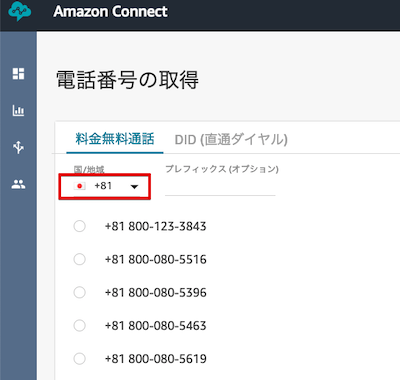The image size is (400, 380).
Task: Click the Amazon Connect title text
Action: [x=110, y=11]
